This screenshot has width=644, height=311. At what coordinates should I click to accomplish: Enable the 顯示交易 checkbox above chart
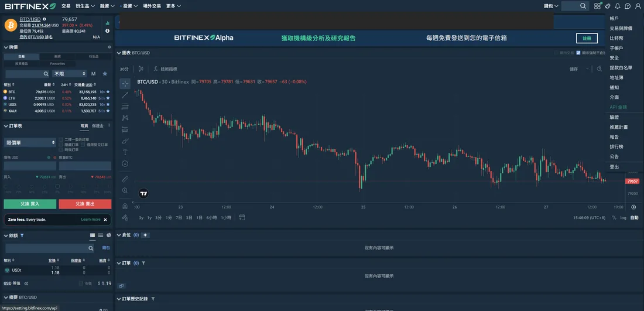tap(556, 53)
